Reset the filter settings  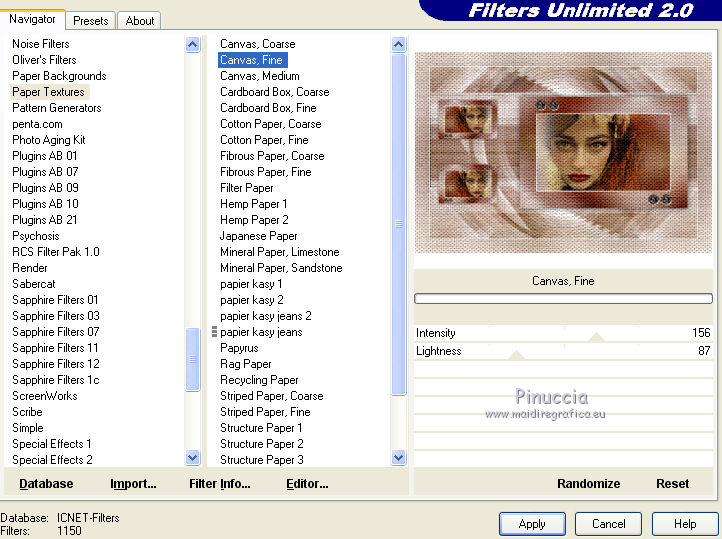click(672, 484)
